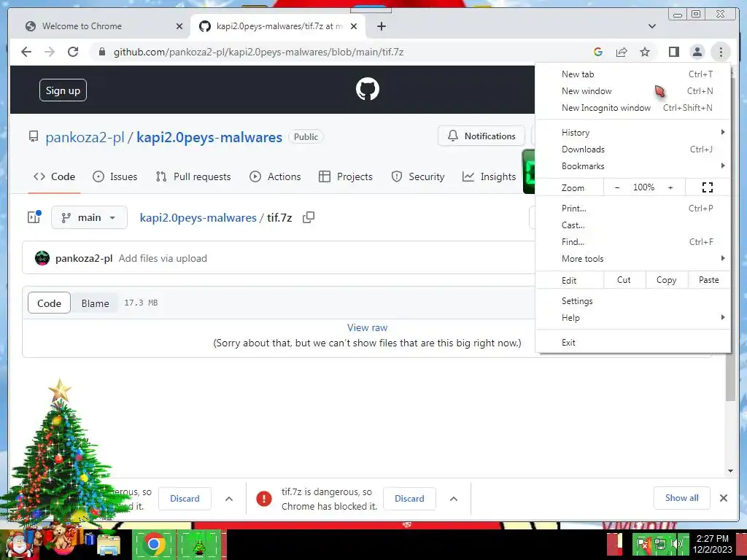747x560 pixels.
Task: Click the three-dot Chrome menu icon
Action: (721, 52)
